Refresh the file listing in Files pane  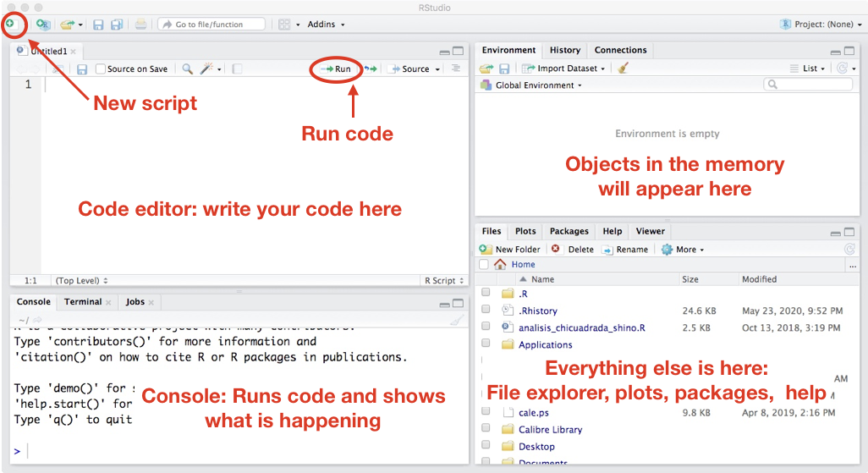pyautogui.click(x=849, y=250)
